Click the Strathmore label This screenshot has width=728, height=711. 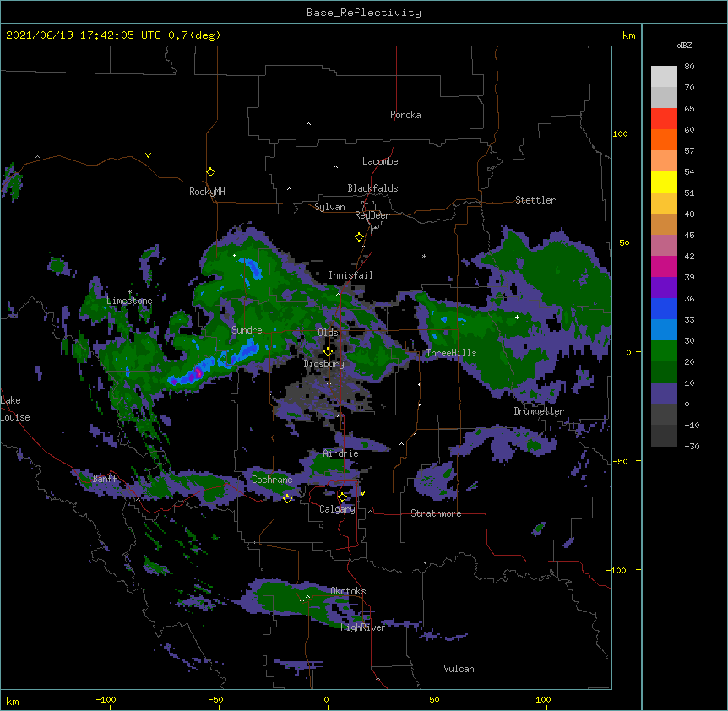(x=436, y=513)
